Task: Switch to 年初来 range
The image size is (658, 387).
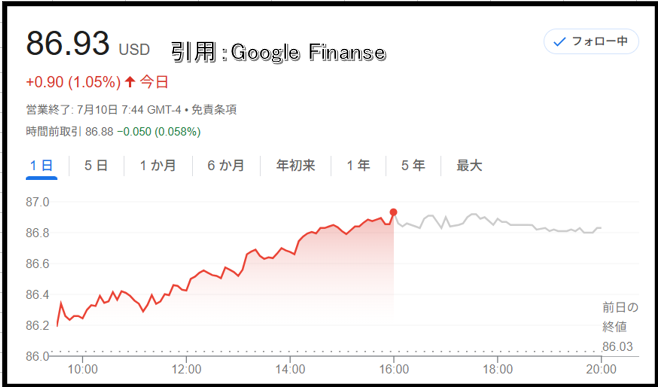Action: pyautogui.click(x=295, y=165)
